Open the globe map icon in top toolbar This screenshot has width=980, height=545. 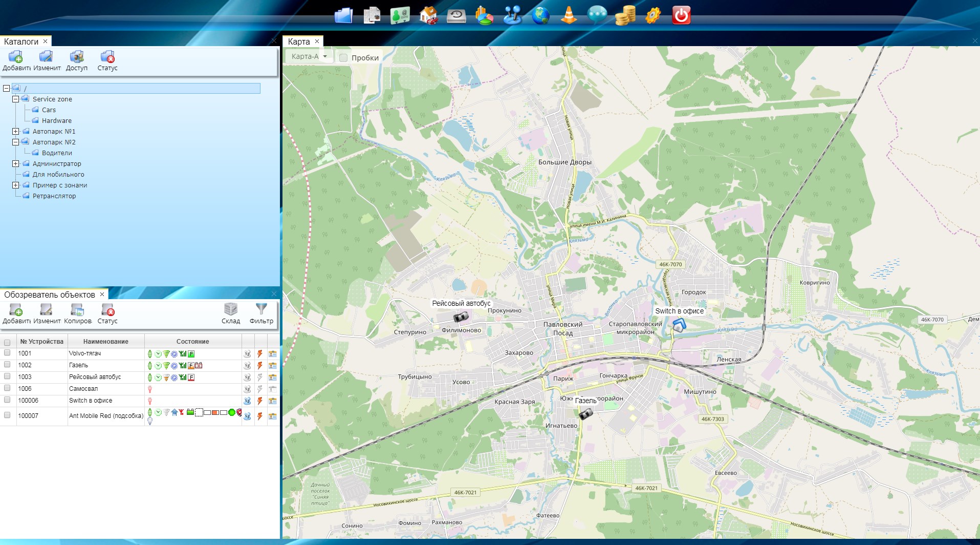click(x=540, y=15)
